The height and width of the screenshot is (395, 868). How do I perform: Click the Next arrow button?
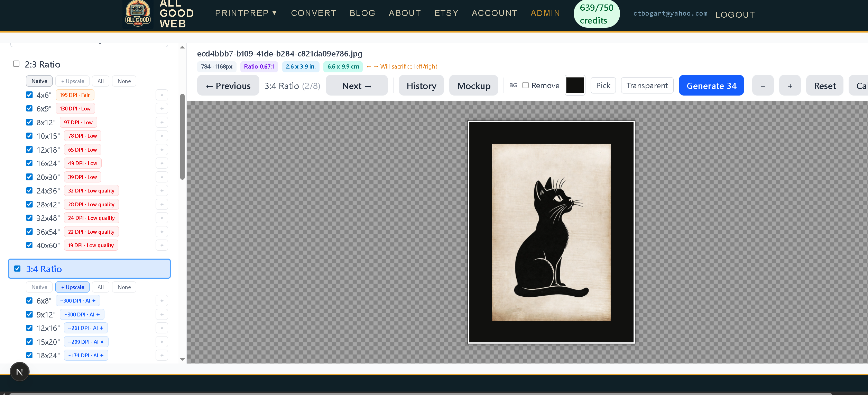tap(357, 86)
